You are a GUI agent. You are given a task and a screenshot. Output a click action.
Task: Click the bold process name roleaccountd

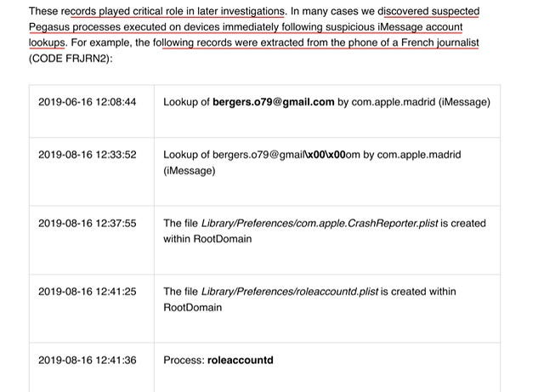coord(240,360)
